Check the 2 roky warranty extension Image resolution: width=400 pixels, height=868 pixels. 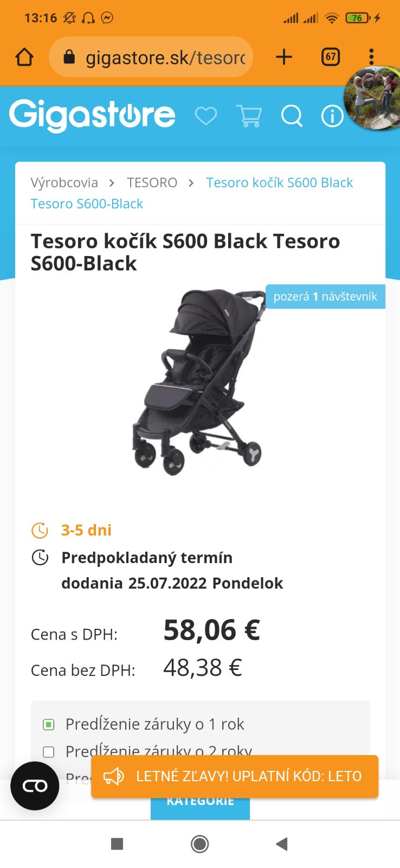[49, 751]
